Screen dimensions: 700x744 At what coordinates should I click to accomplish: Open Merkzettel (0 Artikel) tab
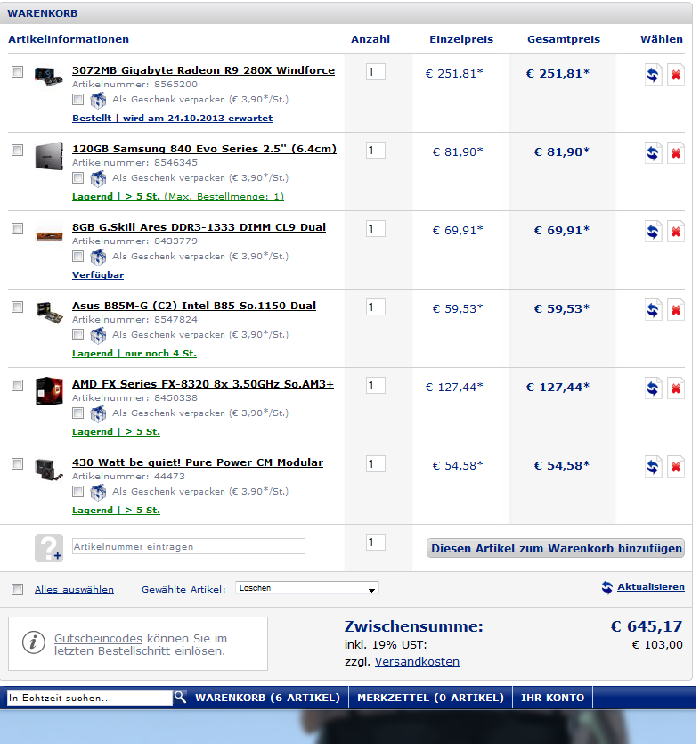coord(430,698)
